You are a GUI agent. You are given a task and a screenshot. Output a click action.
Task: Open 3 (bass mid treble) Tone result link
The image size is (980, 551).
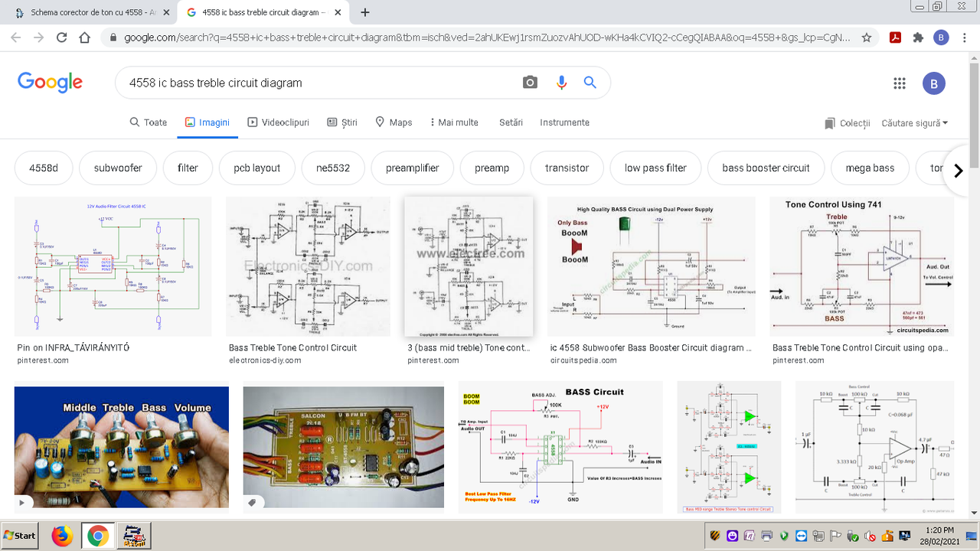coord(469,347)
